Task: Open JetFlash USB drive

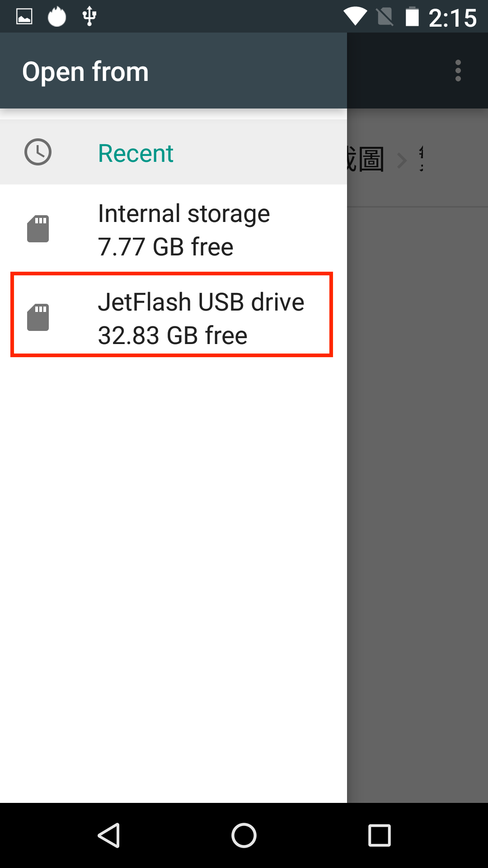Action: pos(172,315)
